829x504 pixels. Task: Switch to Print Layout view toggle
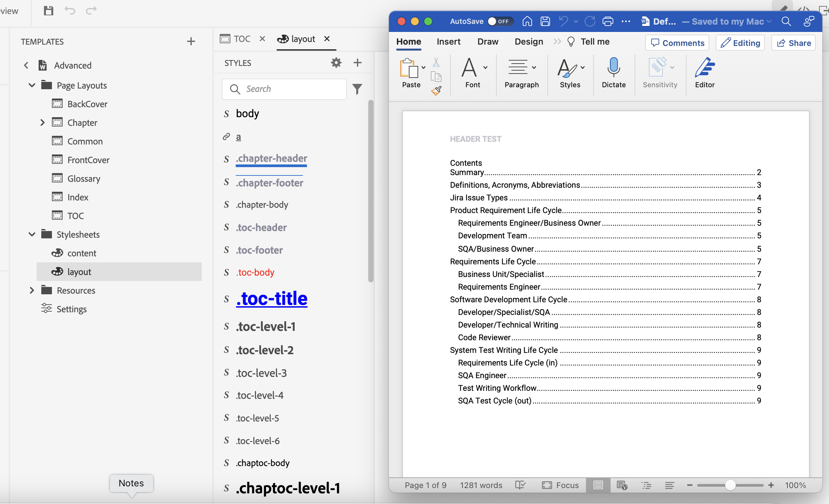click(598, 485)
